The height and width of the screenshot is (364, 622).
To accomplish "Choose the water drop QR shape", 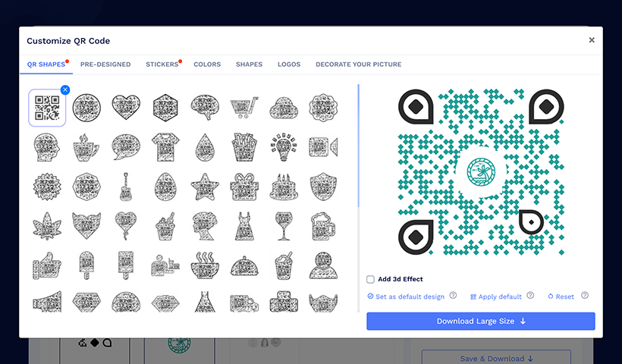I will pos(205,147).
